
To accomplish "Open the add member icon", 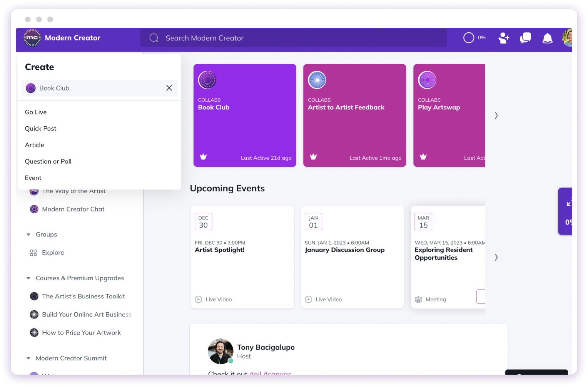I will [504, 38].
